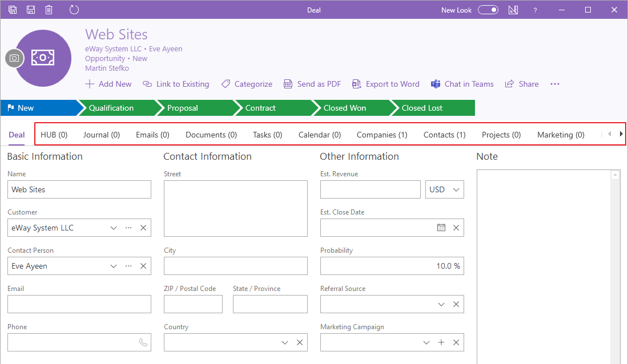Clear the Est. Close Date field

pos(456,228)
